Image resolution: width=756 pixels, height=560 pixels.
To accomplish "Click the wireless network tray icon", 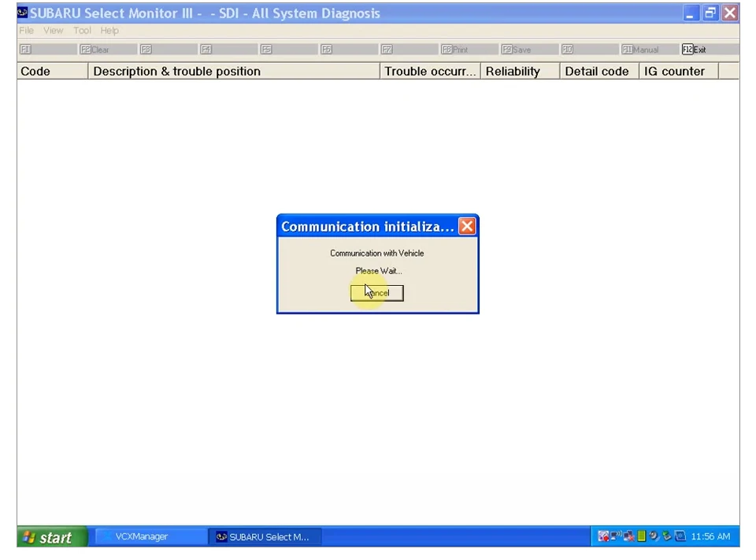I will tap(616, 536).
